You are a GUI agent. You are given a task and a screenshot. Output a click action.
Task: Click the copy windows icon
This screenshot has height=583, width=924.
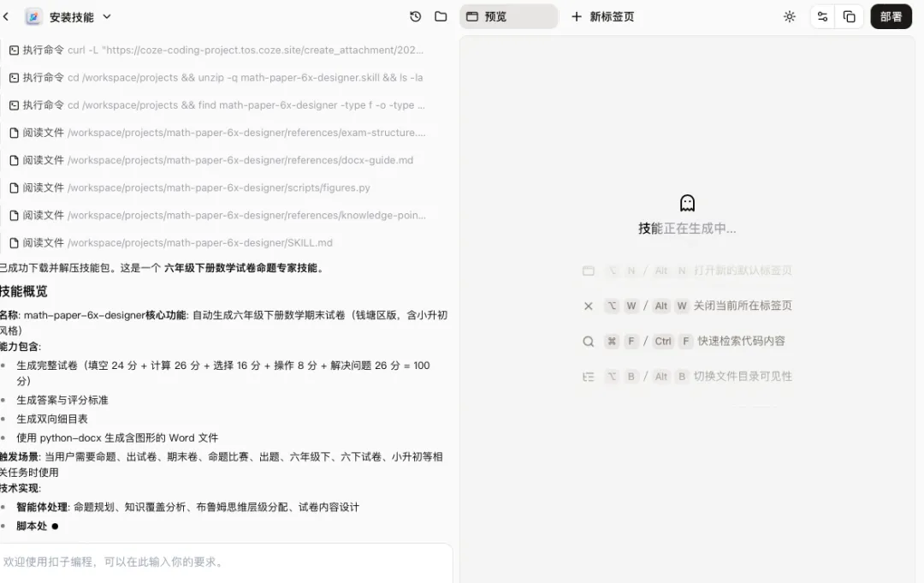(x=850, y=16)
